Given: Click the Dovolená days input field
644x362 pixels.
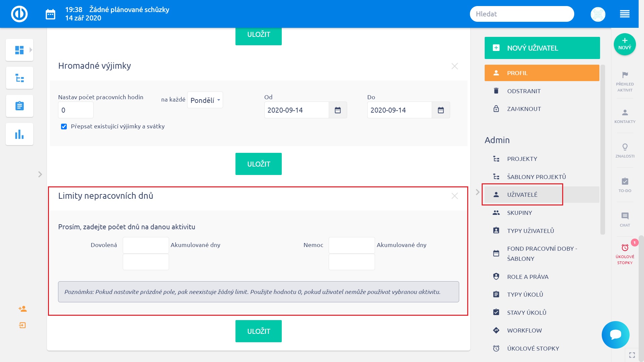Looking at the screenshot, I should 146,245.
